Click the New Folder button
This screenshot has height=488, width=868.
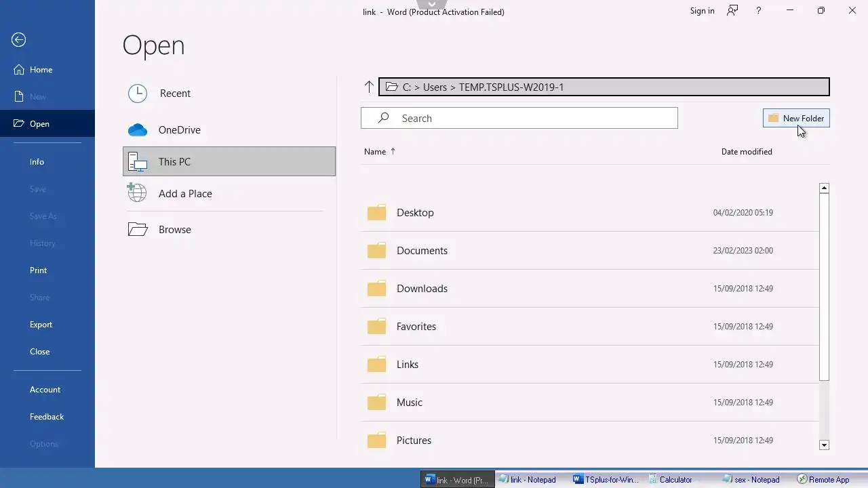coord(796,118)
